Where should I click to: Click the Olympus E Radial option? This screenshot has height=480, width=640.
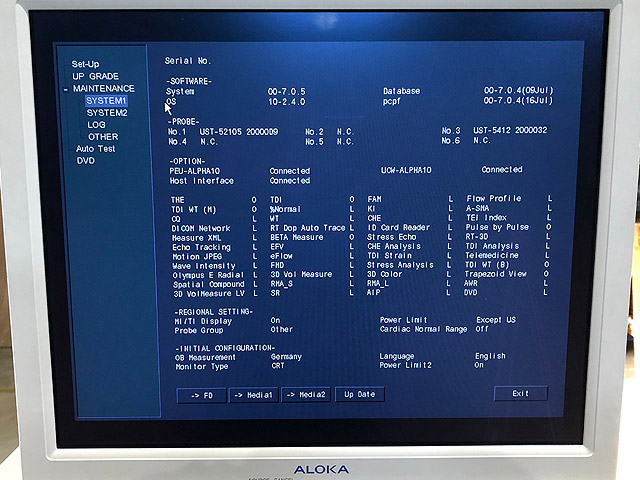208,276
